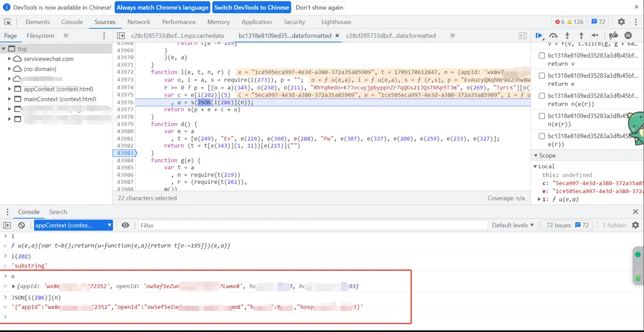Viewport: 644px width, 332px height.
Task: Deactivate breakpoints icon
Action: 613,35
